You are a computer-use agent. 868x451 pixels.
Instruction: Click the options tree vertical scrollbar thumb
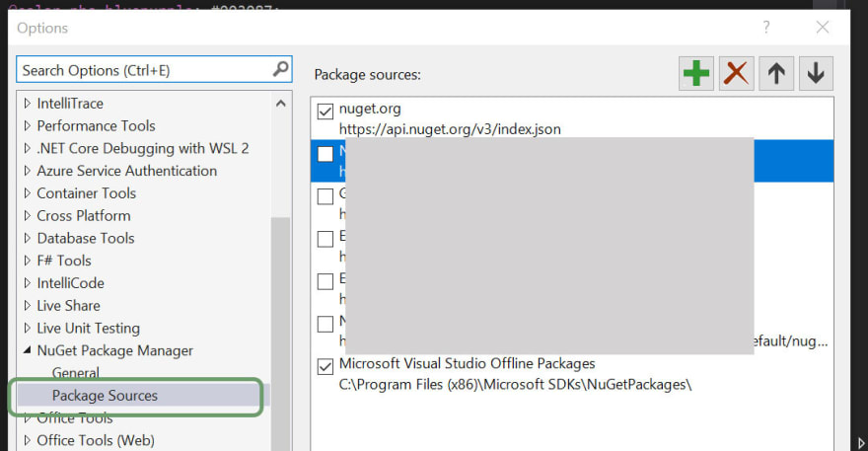[x=281, y=333]
